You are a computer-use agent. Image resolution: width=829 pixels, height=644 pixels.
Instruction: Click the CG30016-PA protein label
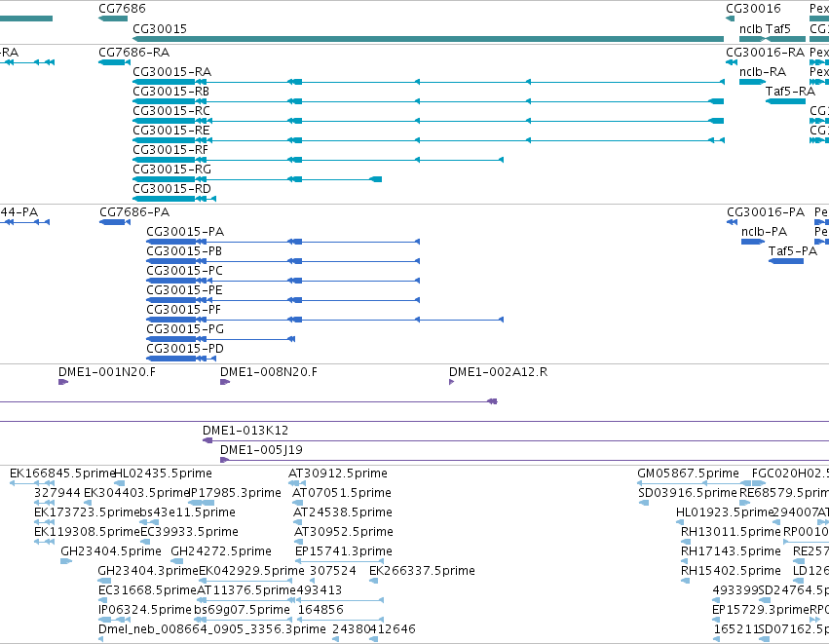point(766,212)
